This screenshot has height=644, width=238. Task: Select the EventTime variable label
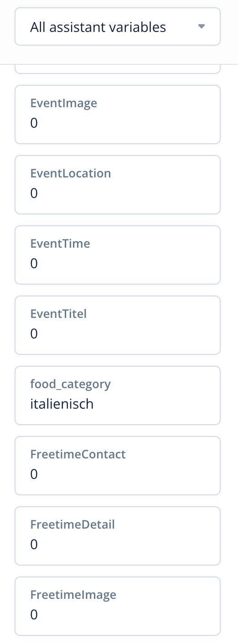[x=60, y=244]
